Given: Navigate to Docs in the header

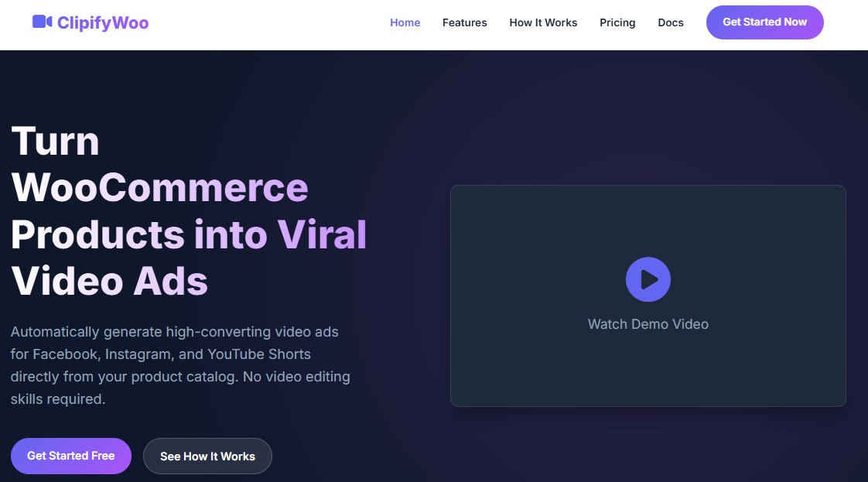Looking at the screenshot, I should [671, 22].
